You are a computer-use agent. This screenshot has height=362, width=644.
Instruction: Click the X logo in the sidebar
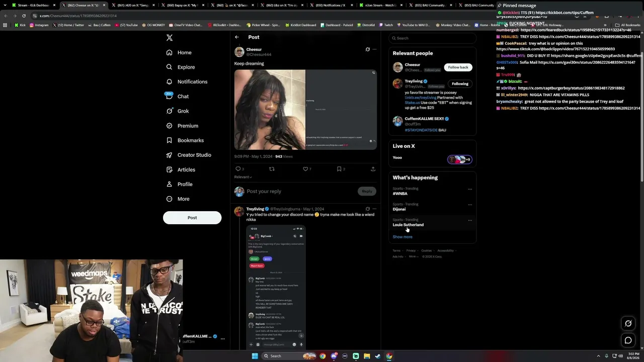coord(170,38)
